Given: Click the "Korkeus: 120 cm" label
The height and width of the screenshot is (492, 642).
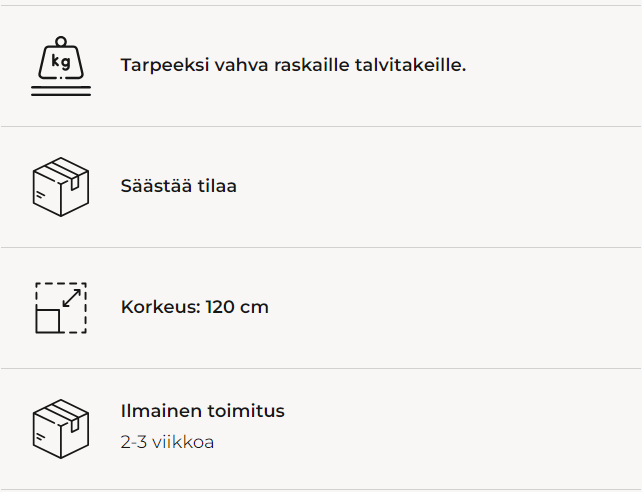Looking at the screenshot, I should click(194, 307).
